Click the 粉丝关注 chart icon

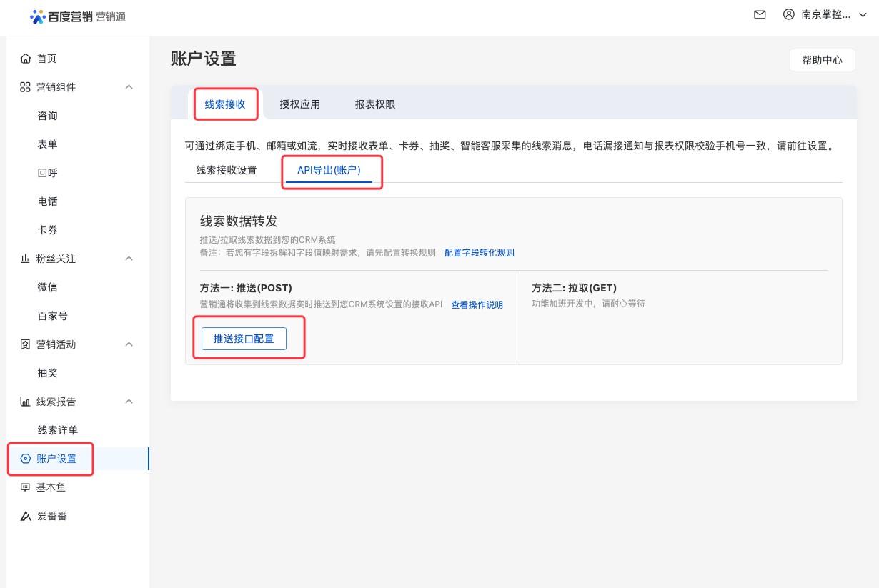26,259
